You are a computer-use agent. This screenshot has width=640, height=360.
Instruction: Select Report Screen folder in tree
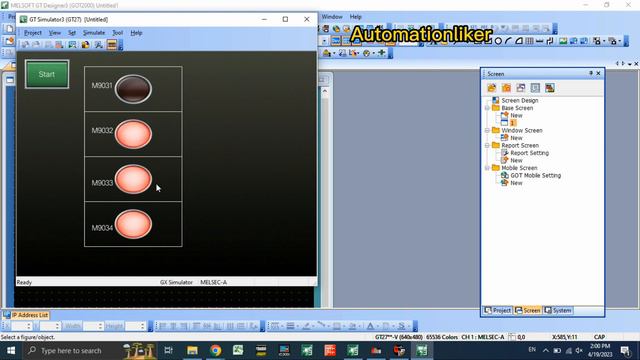520,146
